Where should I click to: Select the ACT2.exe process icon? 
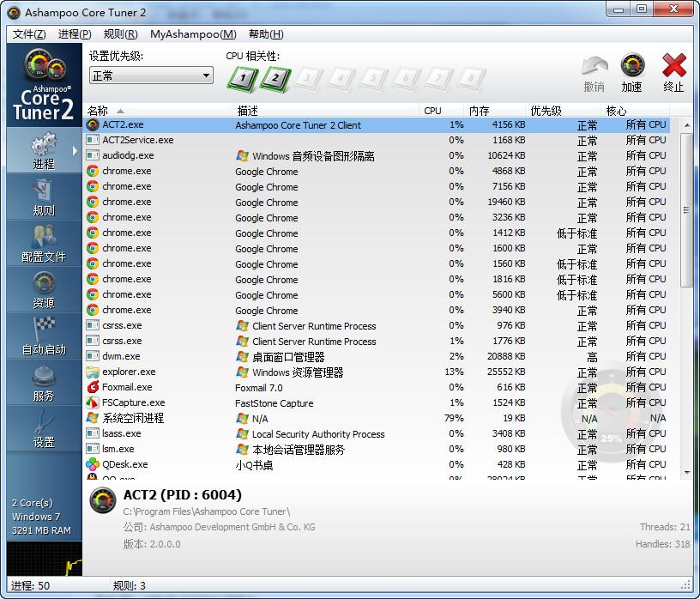click(x=93, y=125)
